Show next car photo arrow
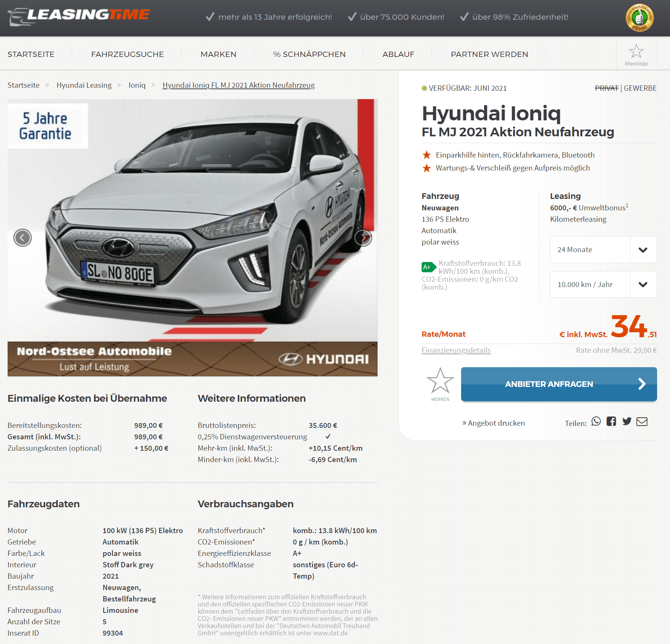The height and width of the screenshot is (644, 670). (363, 238)
